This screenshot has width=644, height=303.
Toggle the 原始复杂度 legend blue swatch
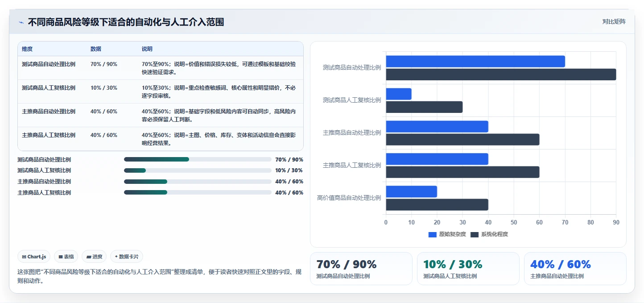pyautogui.click(x=432, y=234)
